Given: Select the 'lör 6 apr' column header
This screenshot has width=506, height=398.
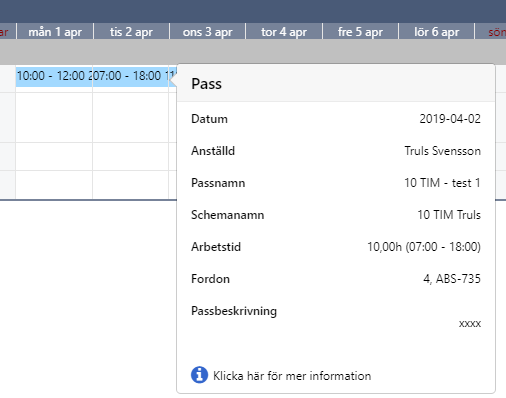Looking at the screenshot, I should point(436,32).
